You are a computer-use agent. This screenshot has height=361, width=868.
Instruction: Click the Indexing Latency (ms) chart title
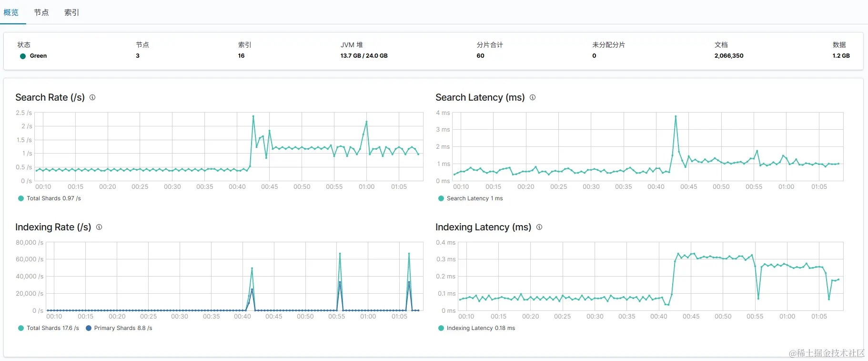[484, 227]
